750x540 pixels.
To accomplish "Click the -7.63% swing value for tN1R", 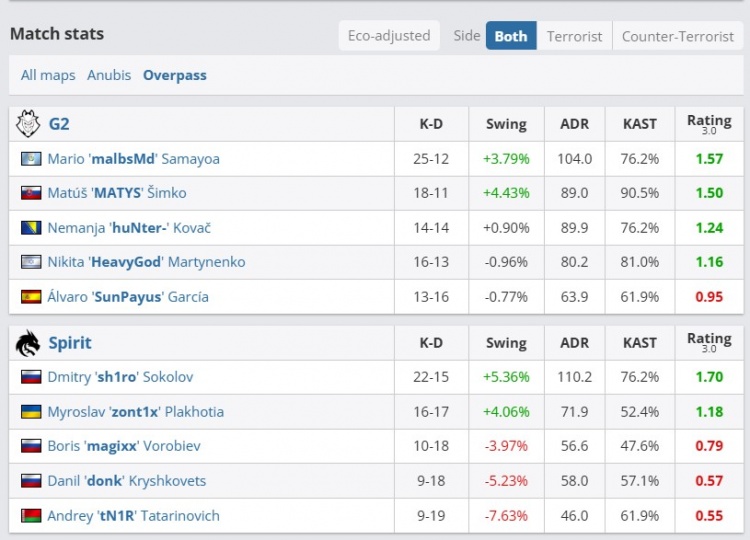I will coord(506,516).
